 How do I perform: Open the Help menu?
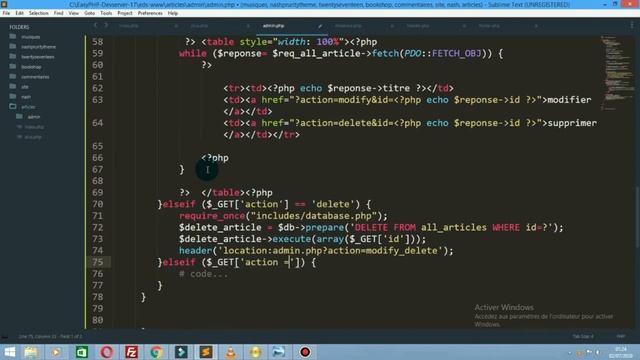[x=173, y=13]
